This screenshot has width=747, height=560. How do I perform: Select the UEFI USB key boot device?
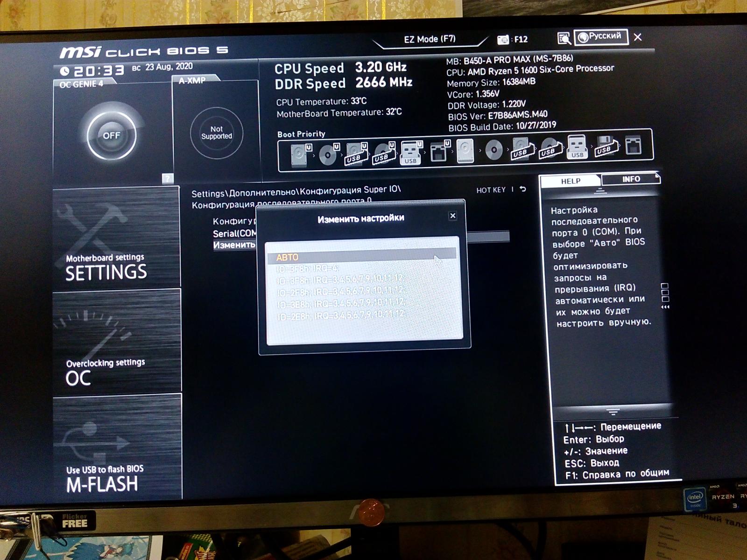click(410, 153)
